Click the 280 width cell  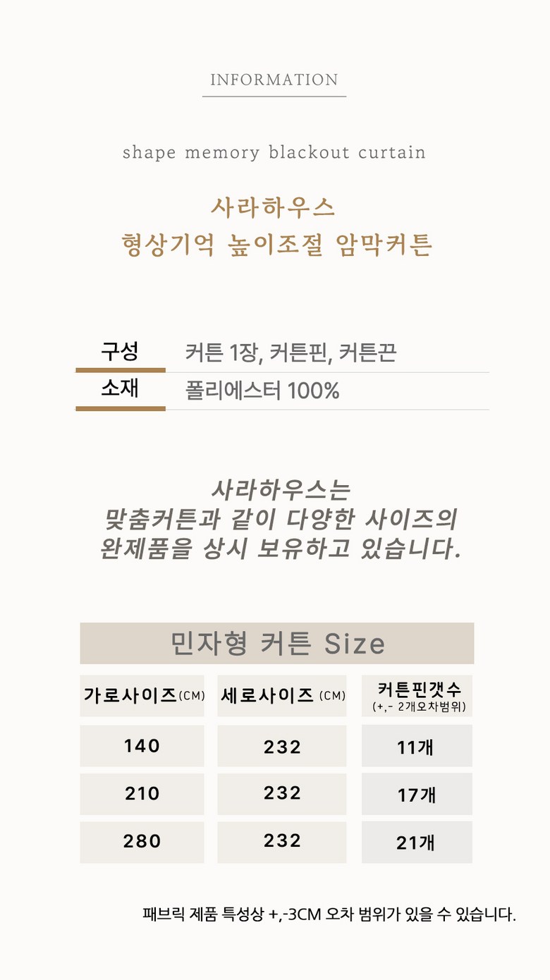[142, 842]
